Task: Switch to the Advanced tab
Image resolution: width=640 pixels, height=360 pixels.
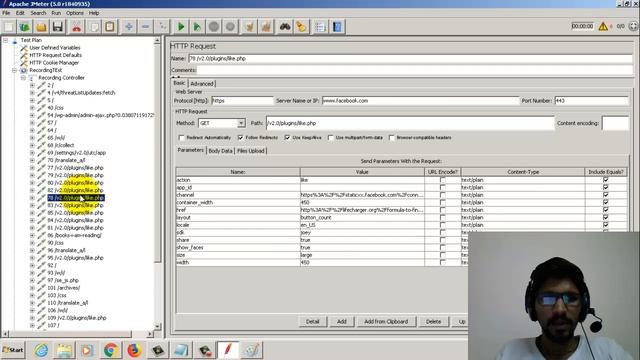Action: pos(202,84)
